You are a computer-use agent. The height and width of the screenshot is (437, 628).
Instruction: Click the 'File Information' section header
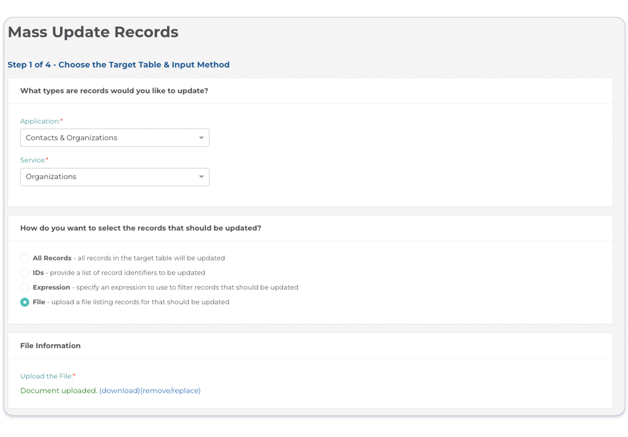pos(50,346)
